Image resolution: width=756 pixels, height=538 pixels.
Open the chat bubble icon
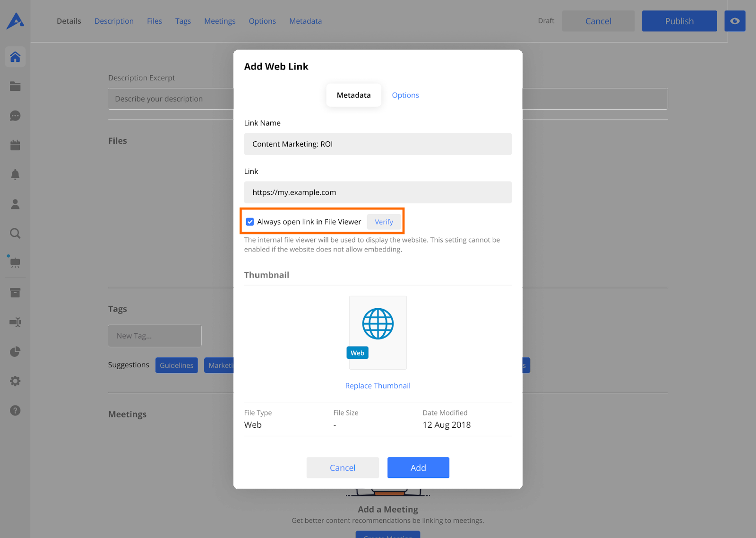click(15, 116)
